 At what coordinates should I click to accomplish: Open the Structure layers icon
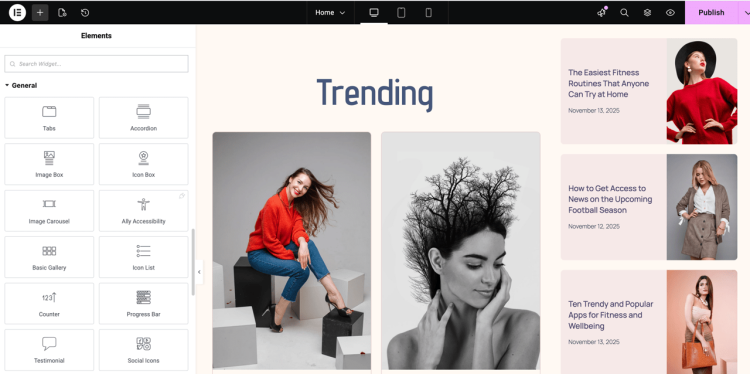(647, 12)
